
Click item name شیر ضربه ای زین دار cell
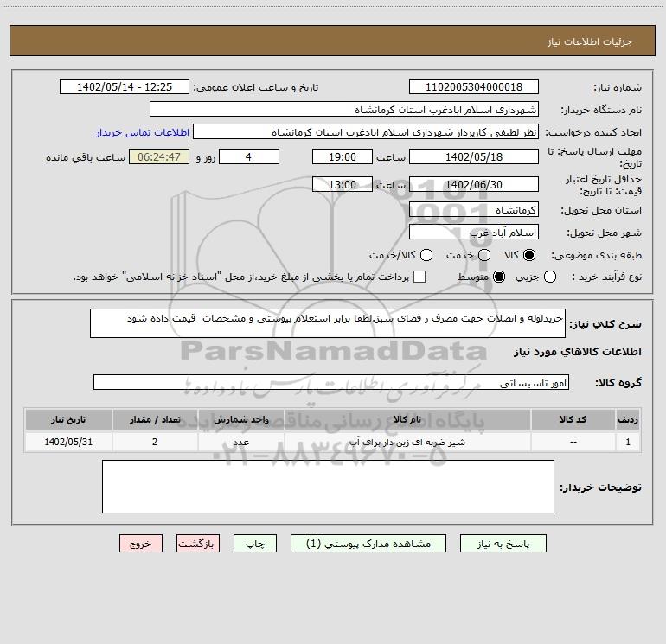coord(407,442)
